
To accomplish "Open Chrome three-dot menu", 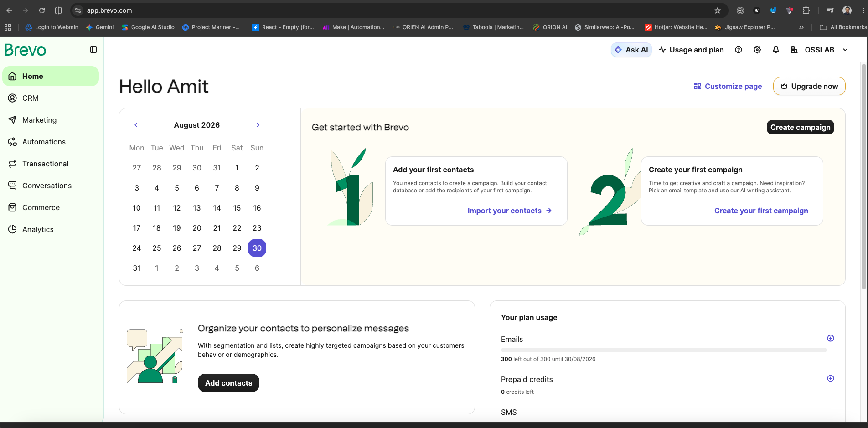I will (863, 10).
